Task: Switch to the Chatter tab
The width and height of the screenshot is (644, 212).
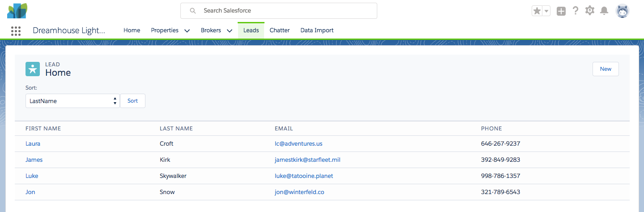Action: click(x=280, y=30)
